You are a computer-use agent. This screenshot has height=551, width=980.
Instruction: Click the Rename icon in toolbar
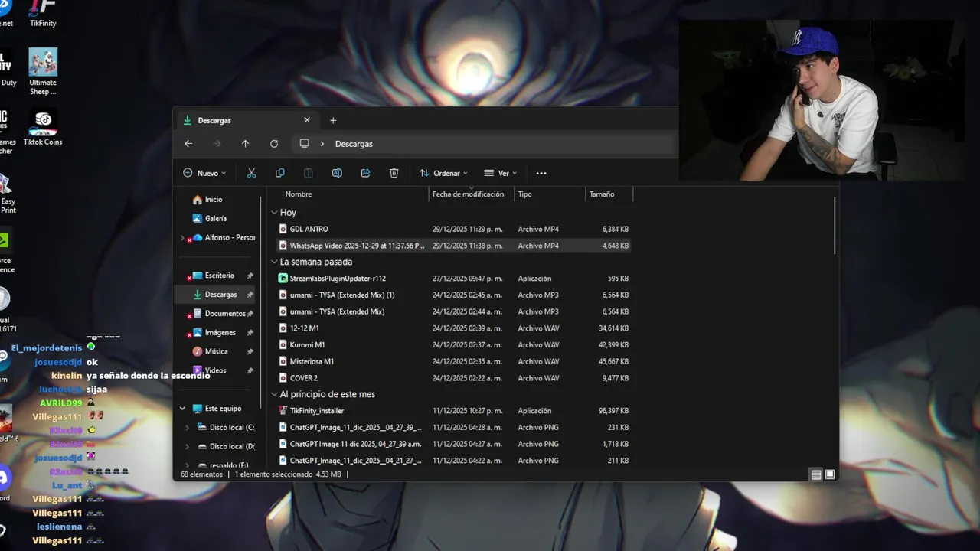tap(337, 173)
